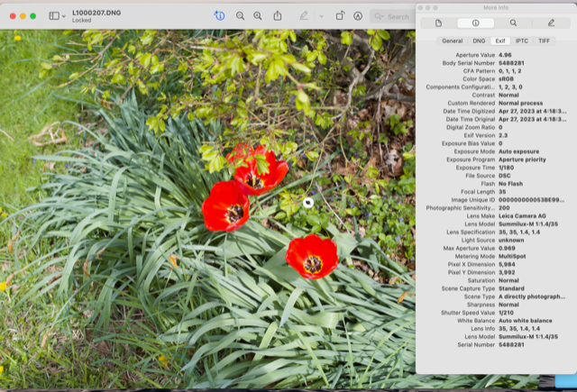This screenshot has width=577, height=392.
Task: Click the L1000207.DNG document title
Action: pos(96,12)
